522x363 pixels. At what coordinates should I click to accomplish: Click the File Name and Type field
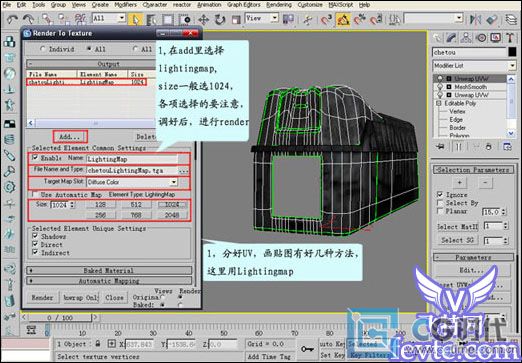(x=132, y=170)
